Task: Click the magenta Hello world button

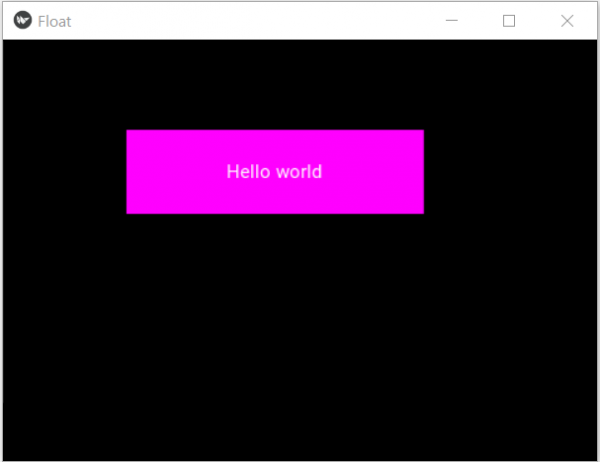Action: [275, 172]
